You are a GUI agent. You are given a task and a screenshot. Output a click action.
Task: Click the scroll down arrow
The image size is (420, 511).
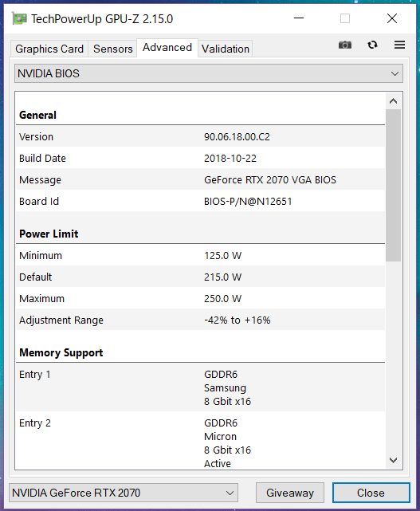(393, 460)
